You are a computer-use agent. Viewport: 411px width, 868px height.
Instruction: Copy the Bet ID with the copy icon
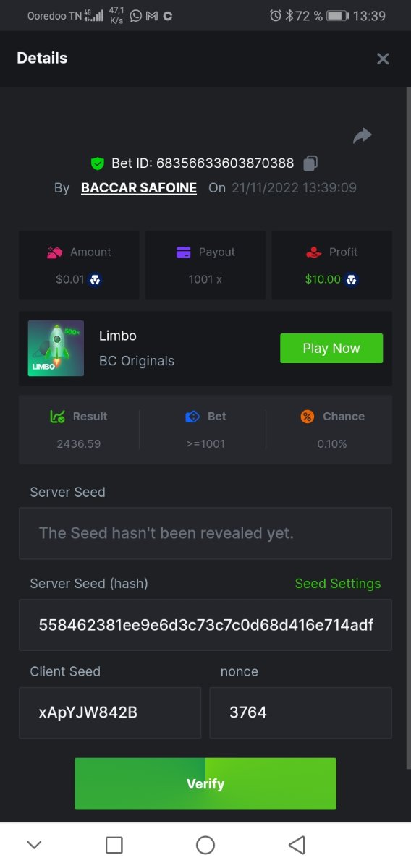(310, 163)
